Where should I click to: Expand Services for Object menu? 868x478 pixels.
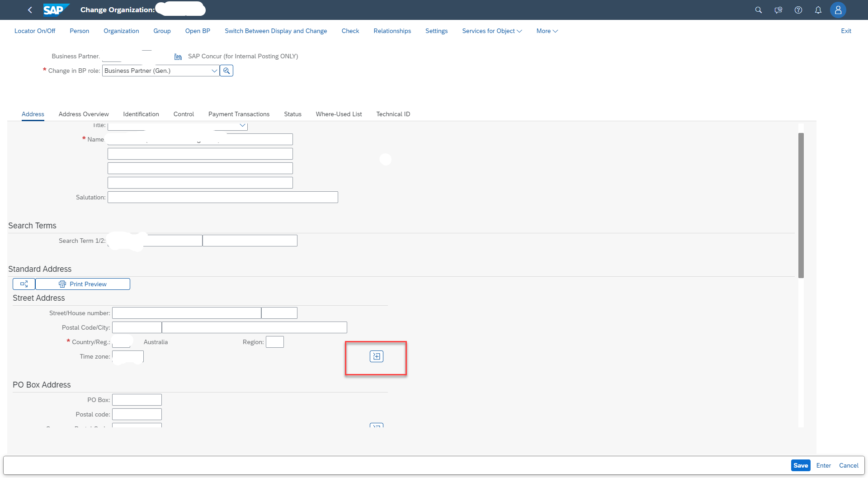pos(492,31)
